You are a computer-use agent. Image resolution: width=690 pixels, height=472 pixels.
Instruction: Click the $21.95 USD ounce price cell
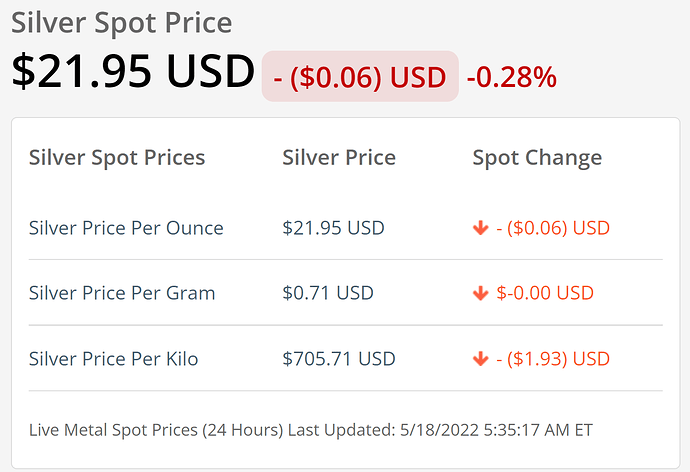[334, 228]
